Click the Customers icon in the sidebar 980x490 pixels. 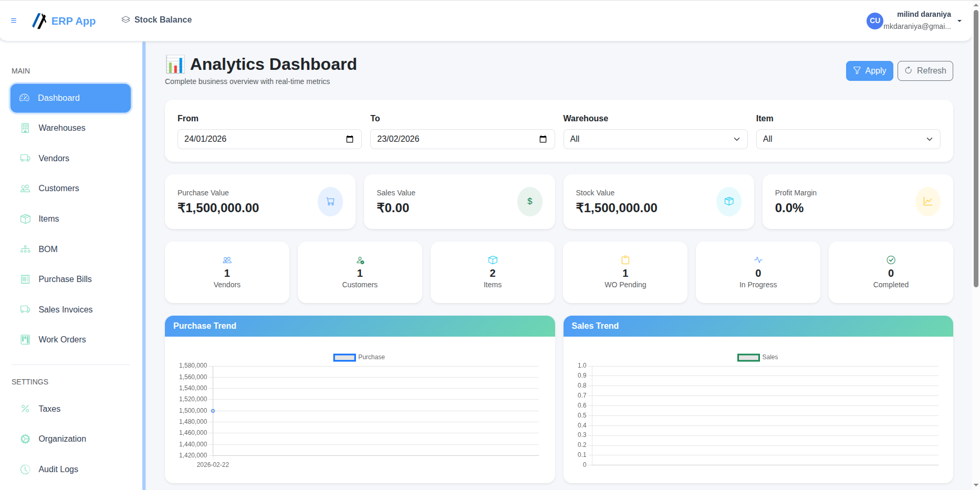(x=25, y=188)
